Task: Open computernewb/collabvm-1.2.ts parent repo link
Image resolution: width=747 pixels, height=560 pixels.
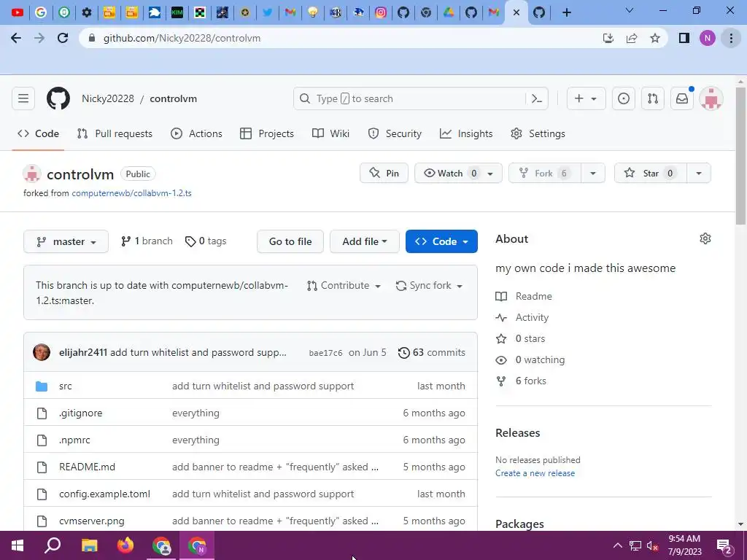Action: click(x=131, y=193)
